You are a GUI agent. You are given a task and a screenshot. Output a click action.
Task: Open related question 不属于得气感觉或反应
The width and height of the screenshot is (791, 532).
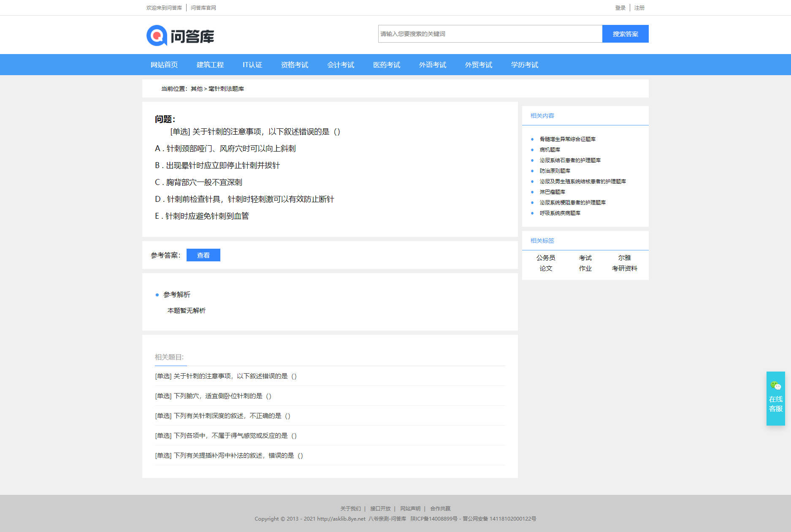coord(226,435)
